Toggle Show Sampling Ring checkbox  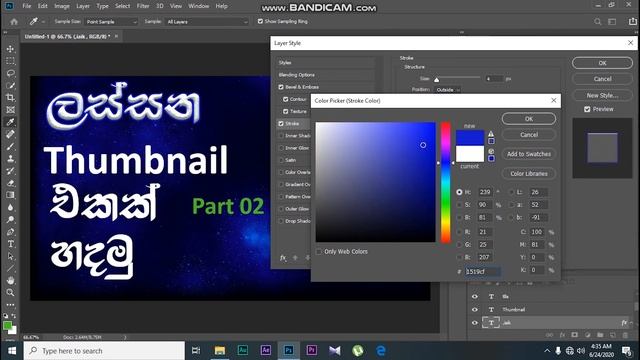point(260,21)
